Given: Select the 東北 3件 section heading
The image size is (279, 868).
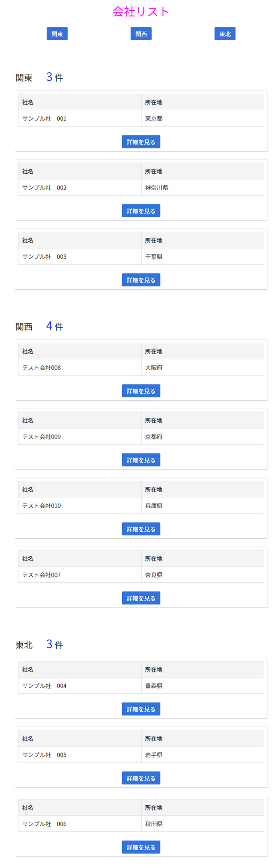Looking at the screenshot, I should [39, 644].
